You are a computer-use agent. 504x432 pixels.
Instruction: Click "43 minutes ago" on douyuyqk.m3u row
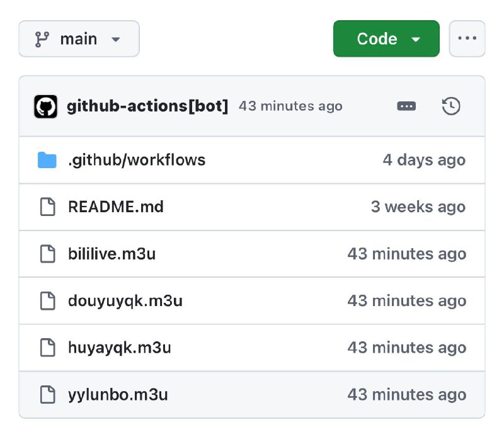pyautogui.click(x=407, y=301)
